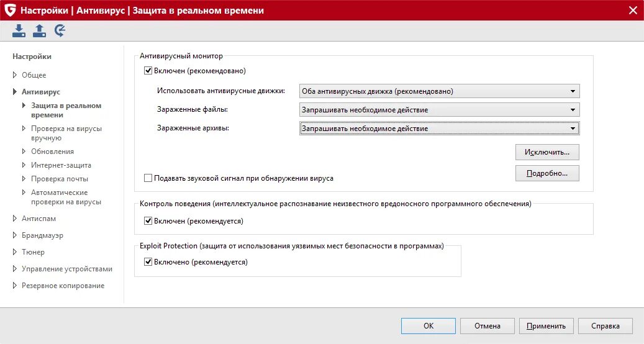Image resolution: width=644 pixels, height=344 pixels.
Task: Expand the 'Общее' tree section
Action: pyautogui.click(x=15, y=75)
